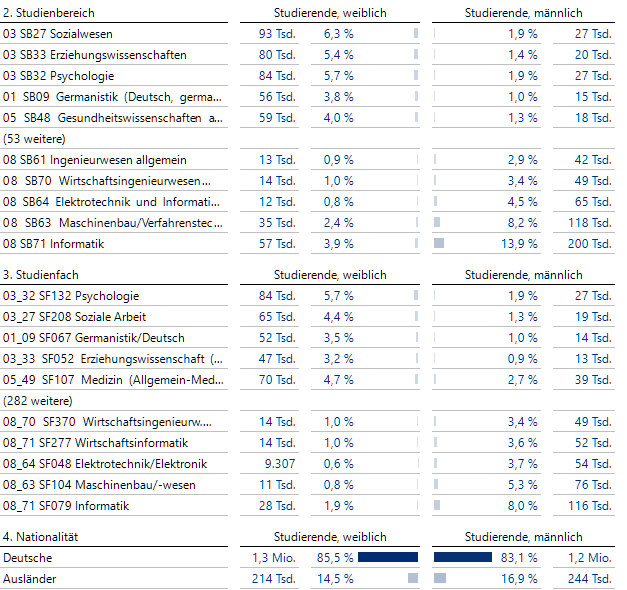Pick the "08_64 SF048 Elektrotechnik/Elektronik" row
The image size is (627, 590).
pyautogui.click(x=105, y=464)
